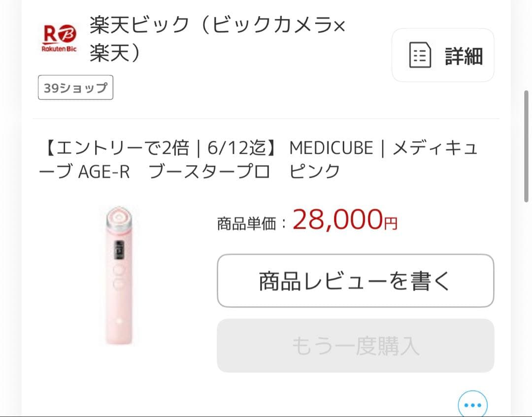Click the 39ショップ badge
This screenshot has height=417, width=532.
[x=75, y=87]
